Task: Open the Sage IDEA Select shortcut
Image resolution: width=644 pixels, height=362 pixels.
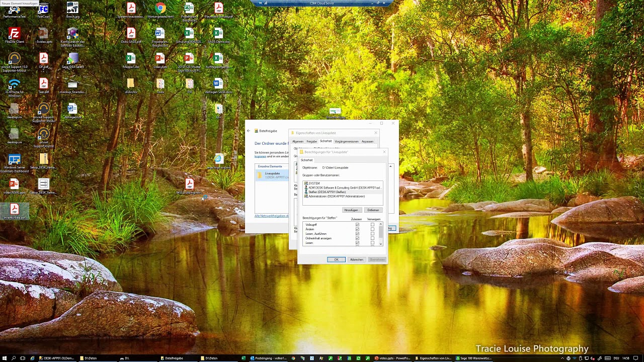Action: tap(73, 61)
